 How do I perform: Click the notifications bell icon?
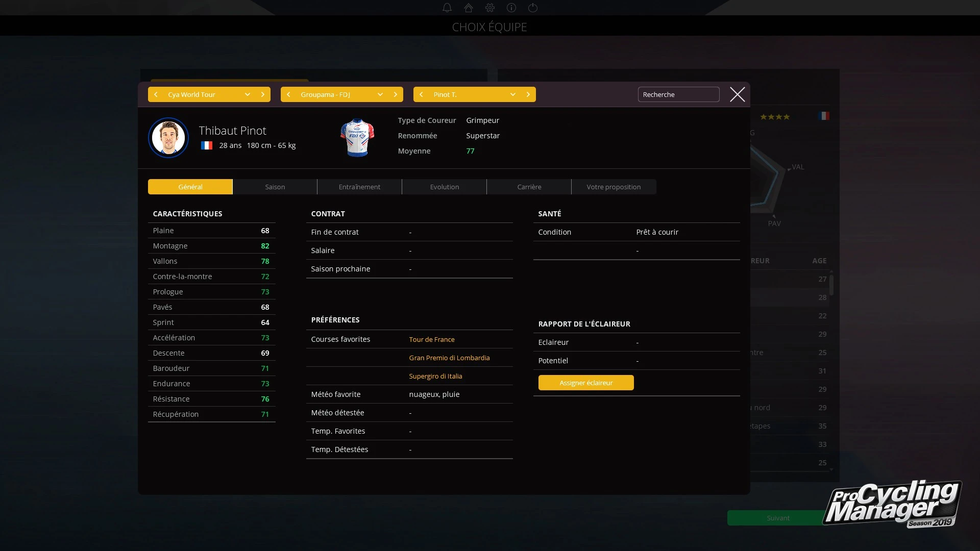447,8
